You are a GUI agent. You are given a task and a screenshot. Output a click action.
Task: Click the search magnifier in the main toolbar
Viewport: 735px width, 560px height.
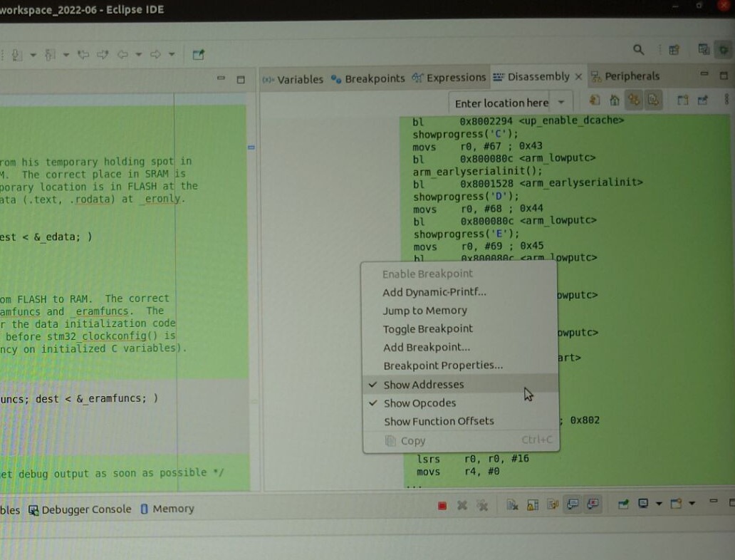pos(638,50)
